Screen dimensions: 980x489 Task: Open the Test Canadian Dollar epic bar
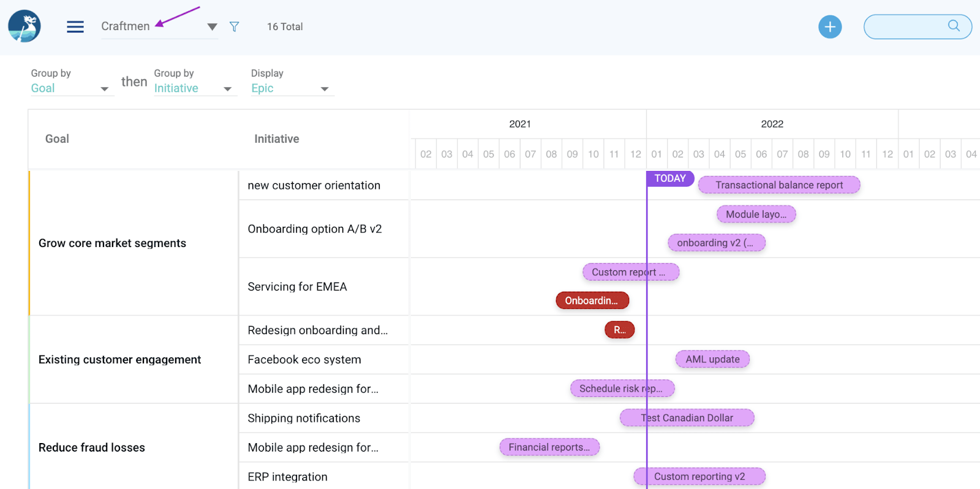tap(687, 418)
